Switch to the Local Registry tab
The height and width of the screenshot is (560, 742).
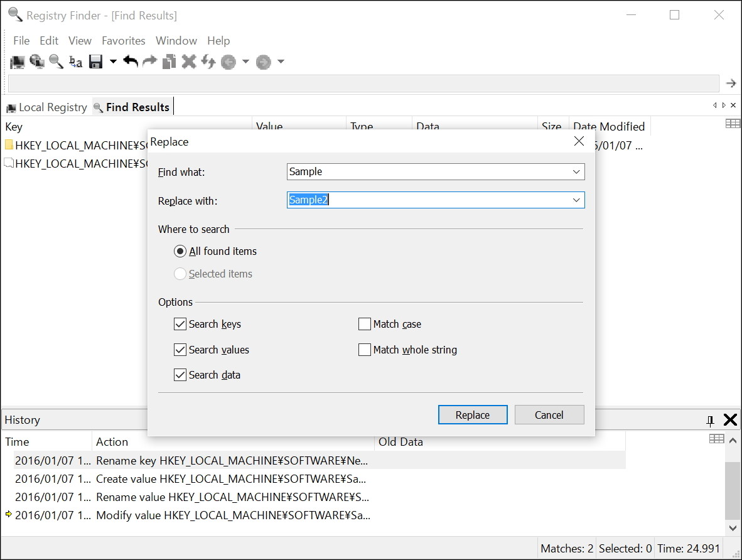point(47,107)
